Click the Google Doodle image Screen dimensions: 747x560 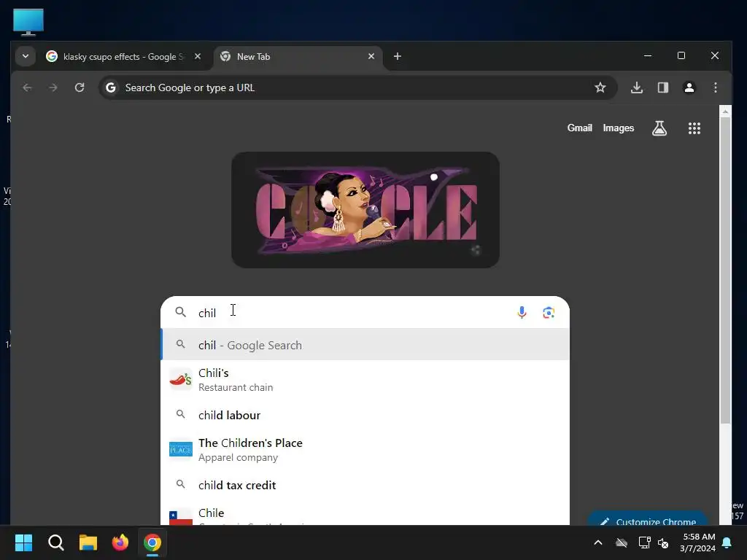point(365,209)
